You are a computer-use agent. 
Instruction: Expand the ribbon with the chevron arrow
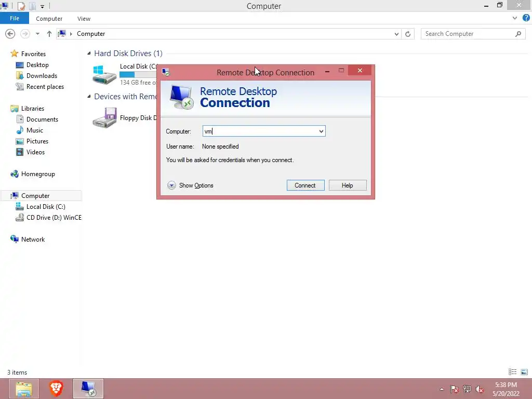tap(515, 18)
